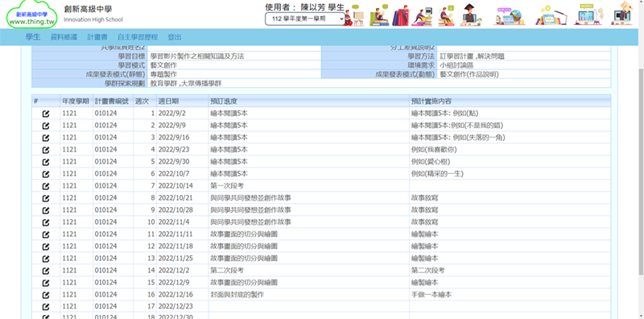The height and width of the screenshot is (319, 644).
Task: Edit the week 4 row dated 2022/9/23
Action: 46,150
